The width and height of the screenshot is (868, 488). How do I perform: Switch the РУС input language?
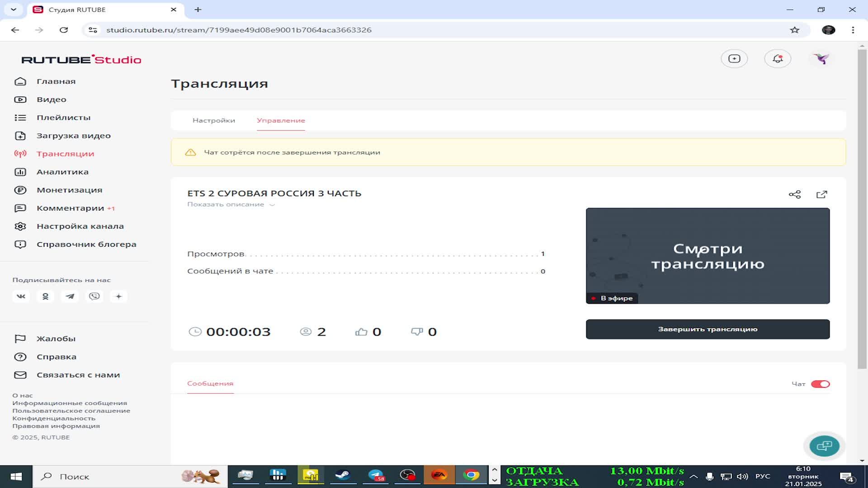[x=763, y=476]
